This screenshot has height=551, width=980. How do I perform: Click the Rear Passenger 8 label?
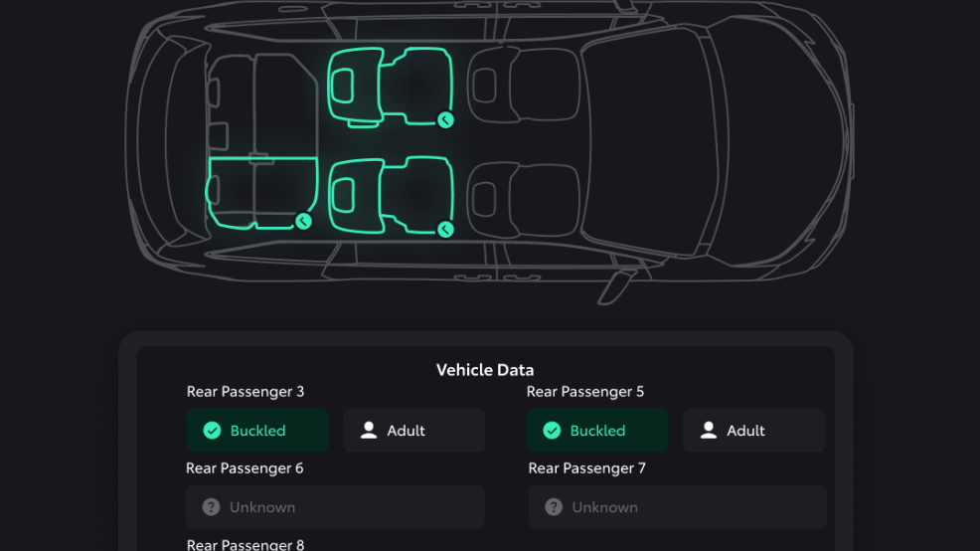pyautogui.click(x=245, y=544)
